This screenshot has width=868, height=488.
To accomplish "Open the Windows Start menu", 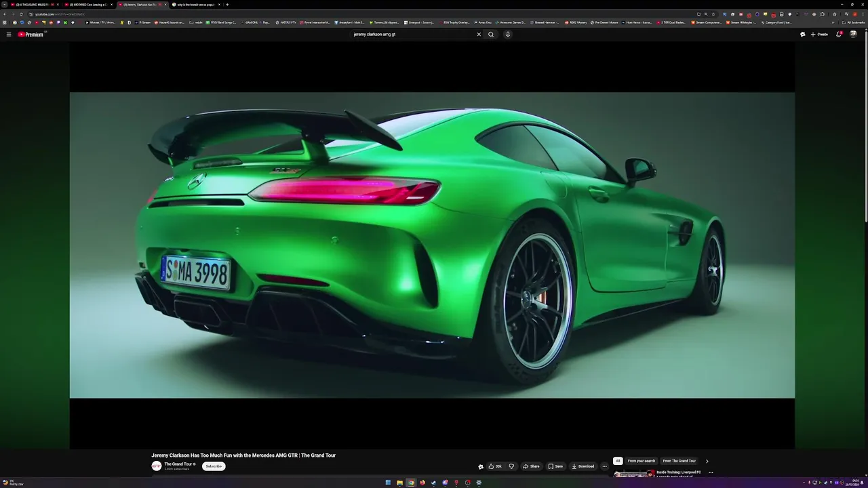I will point(389,483).
